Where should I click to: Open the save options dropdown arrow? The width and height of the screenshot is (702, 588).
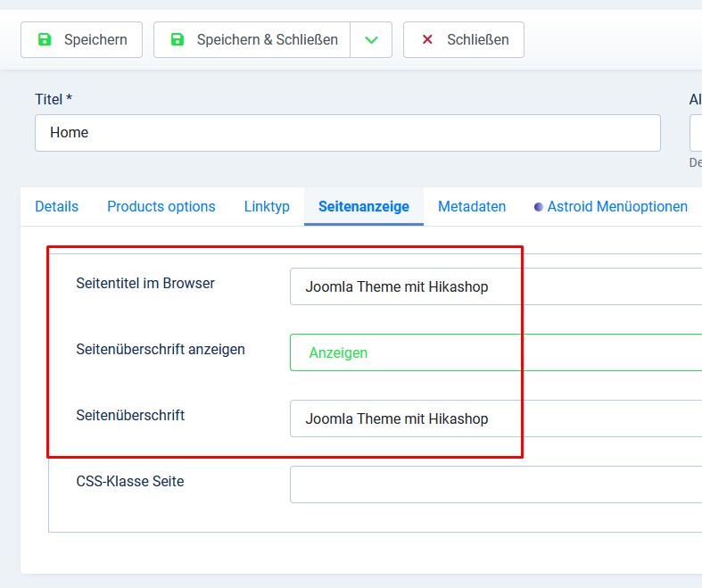coord(371,39)
